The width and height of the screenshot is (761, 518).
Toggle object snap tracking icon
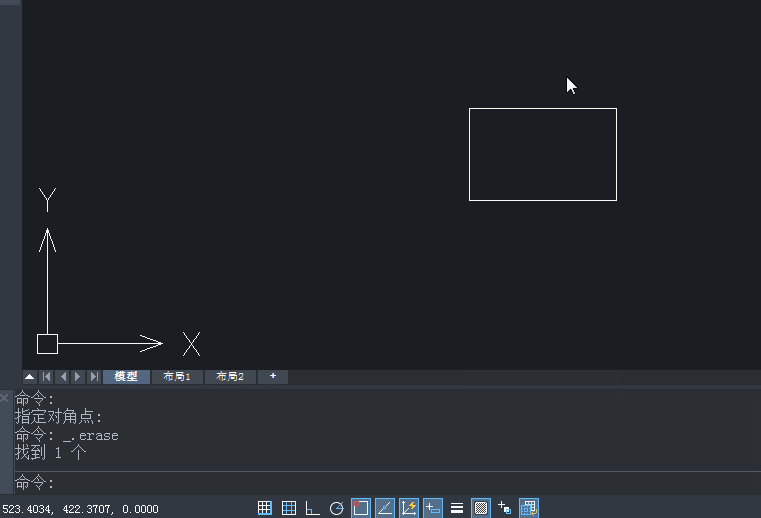coord(385,508)
